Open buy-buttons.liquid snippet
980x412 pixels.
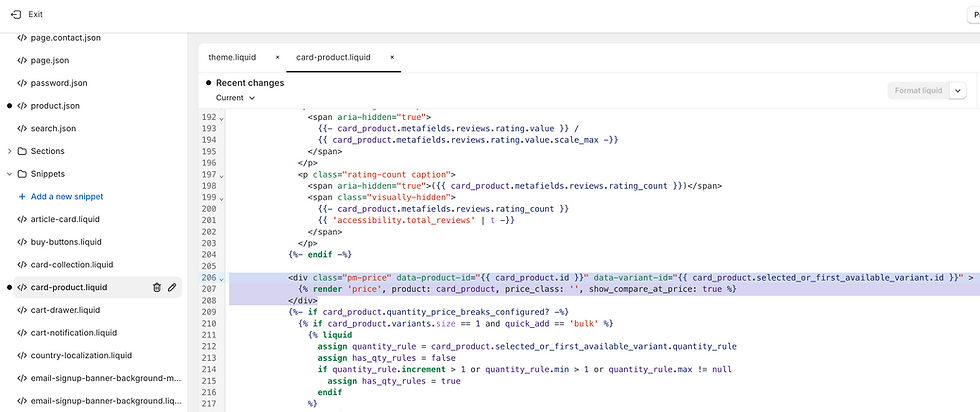coord(66,242)
